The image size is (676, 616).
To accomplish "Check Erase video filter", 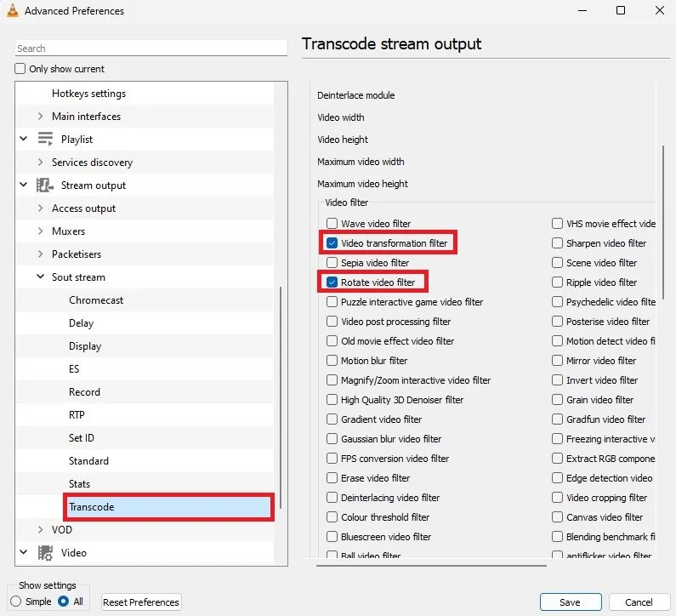I will tap(332, 477).
